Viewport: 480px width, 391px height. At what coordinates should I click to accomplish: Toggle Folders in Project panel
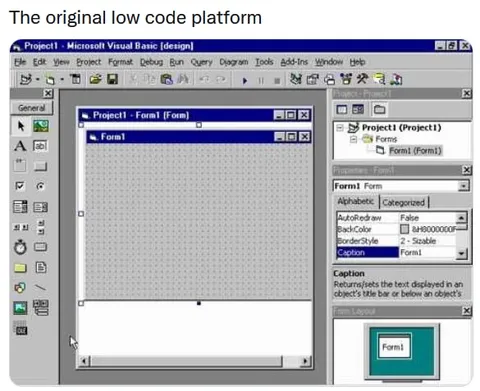[379, 109]
